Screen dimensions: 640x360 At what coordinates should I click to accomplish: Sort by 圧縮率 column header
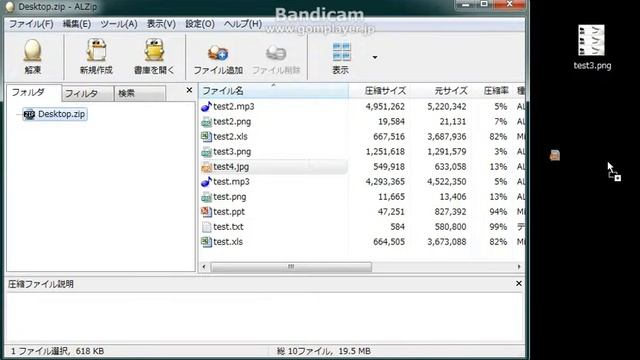tap(496, 91)
